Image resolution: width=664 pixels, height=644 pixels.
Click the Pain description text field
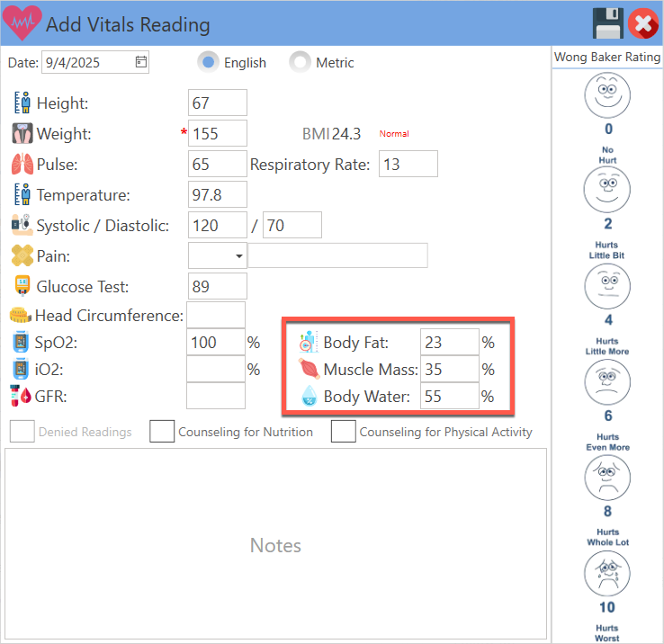pos(337,255)
